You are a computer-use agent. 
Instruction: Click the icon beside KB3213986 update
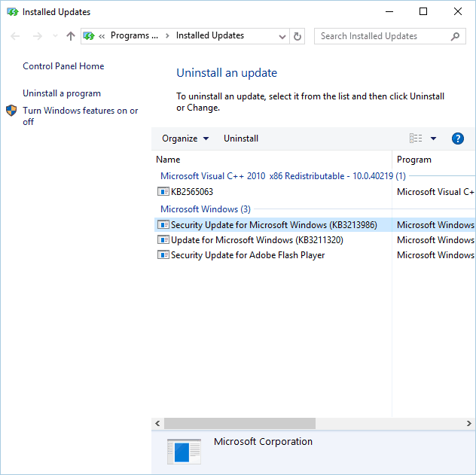coord(163,225)
